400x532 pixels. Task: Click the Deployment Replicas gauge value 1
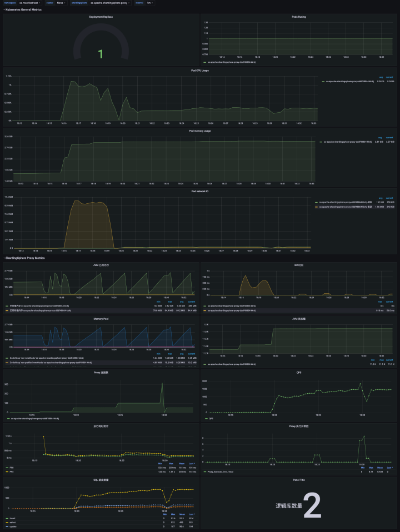tap(101, 54)
